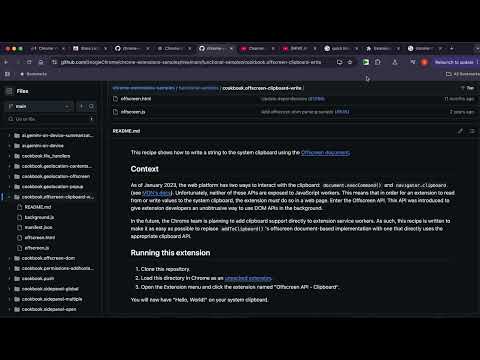Open the main branch dropdown
This screenshot has height=360, width=480.
[39, 106]
